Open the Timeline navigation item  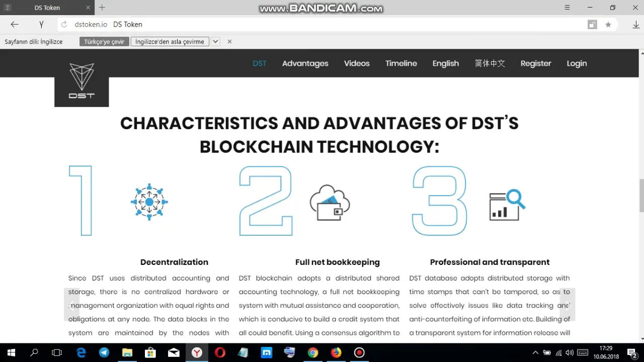tap(401, 63)
